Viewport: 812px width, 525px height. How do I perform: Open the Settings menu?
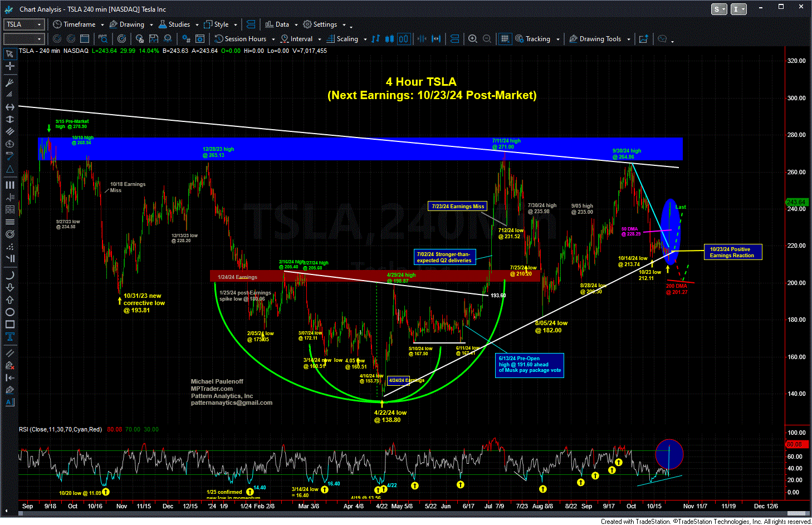tap(320, 24)
